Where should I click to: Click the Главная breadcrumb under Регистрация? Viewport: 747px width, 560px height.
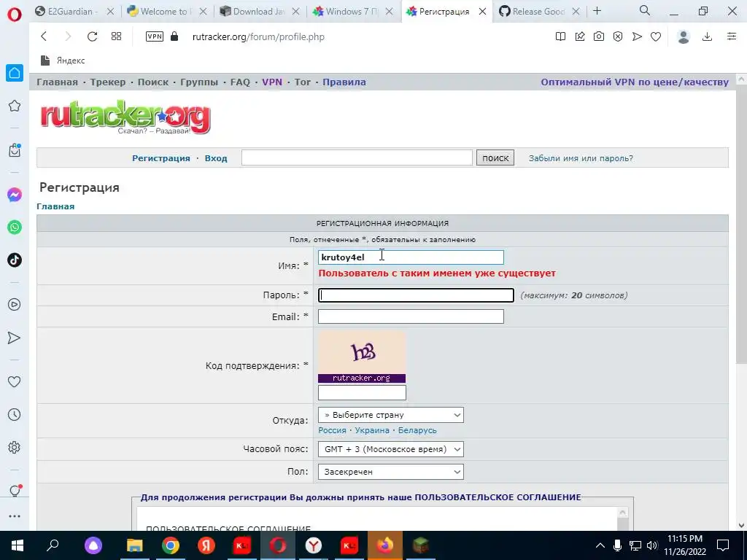(x=55, y=206)
